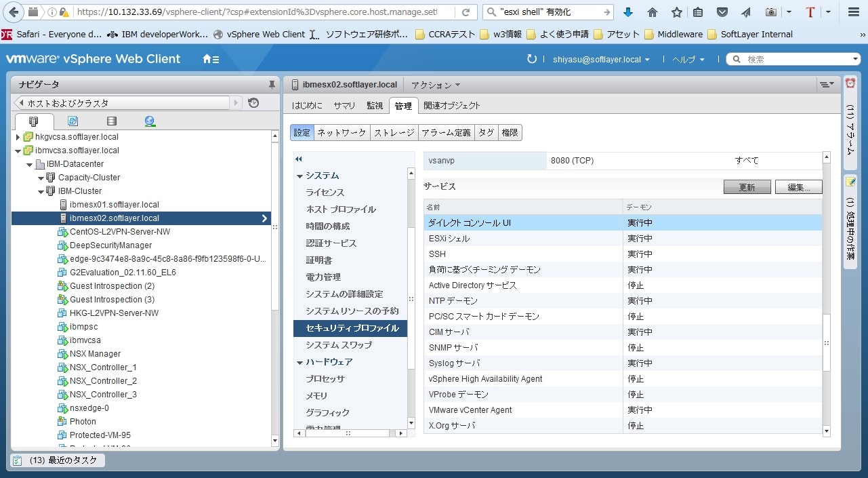Open the 時間の構成 settings page
The image size is (868, 478).
coord(328,226)
